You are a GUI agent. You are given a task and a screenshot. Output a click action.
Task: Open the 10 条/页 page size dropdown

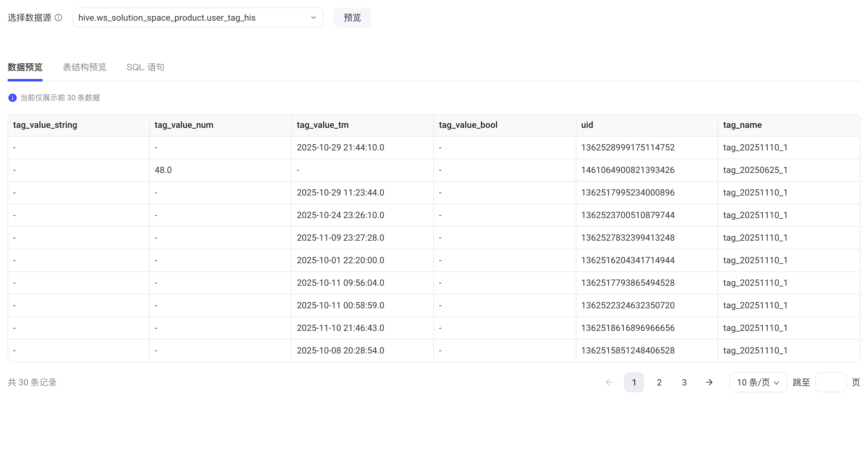758,382
